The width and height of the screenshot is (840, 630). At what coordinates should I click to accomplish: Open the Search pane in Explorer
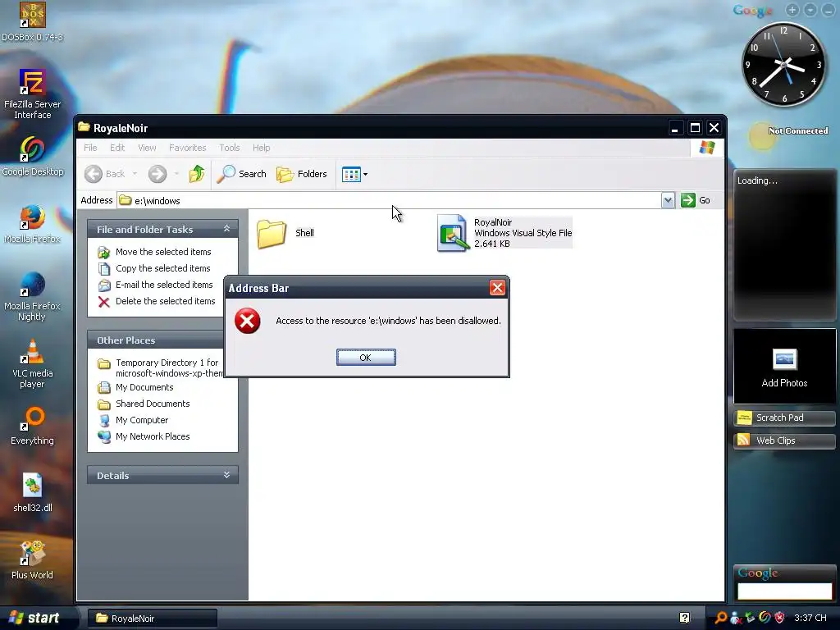[x=242, y=174]
